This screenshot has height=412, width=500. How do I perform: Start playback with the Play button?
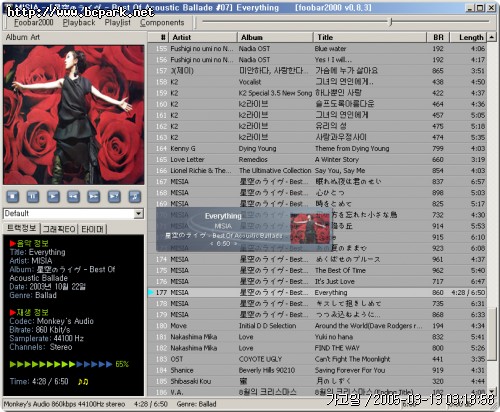(x=53, y=196)
